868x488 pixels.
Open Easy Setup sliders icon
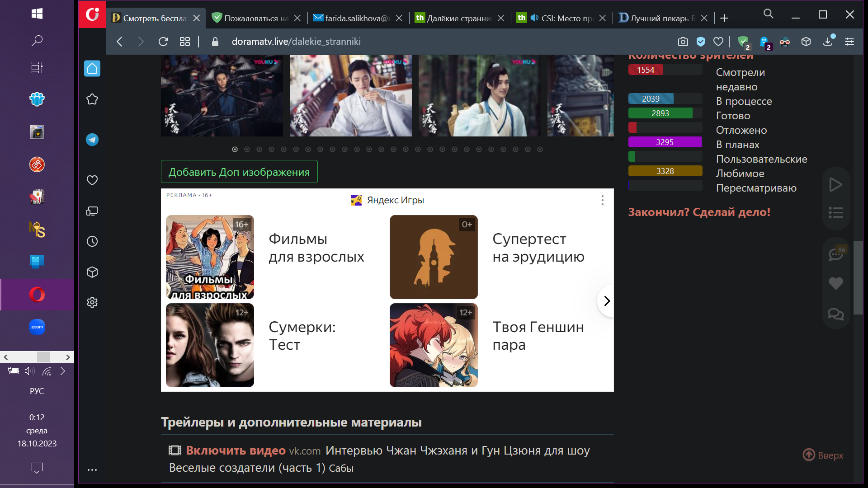849,42
